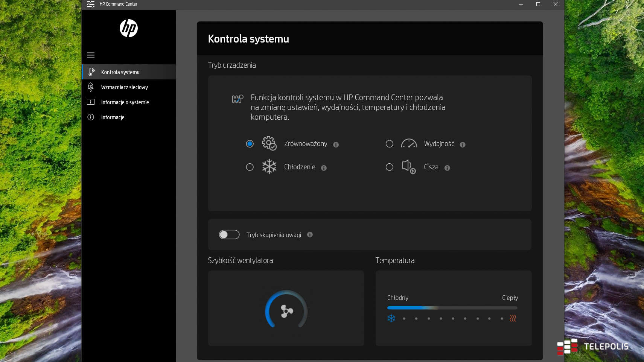Collapse the hamburger navigation menu
The height and width of the screenshot is (362, 644).
[x=91, y=55]
